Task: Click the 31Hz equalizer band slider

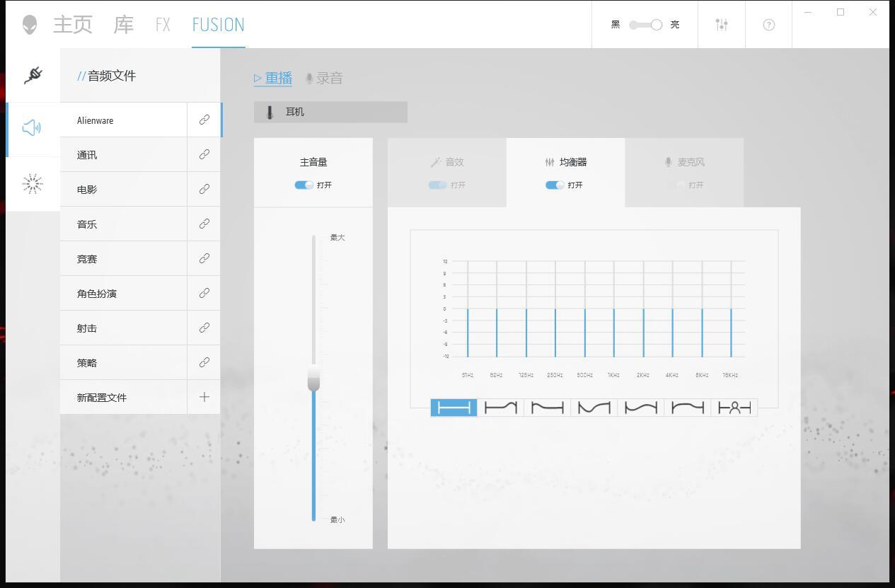Action: (x=468, y=309)
